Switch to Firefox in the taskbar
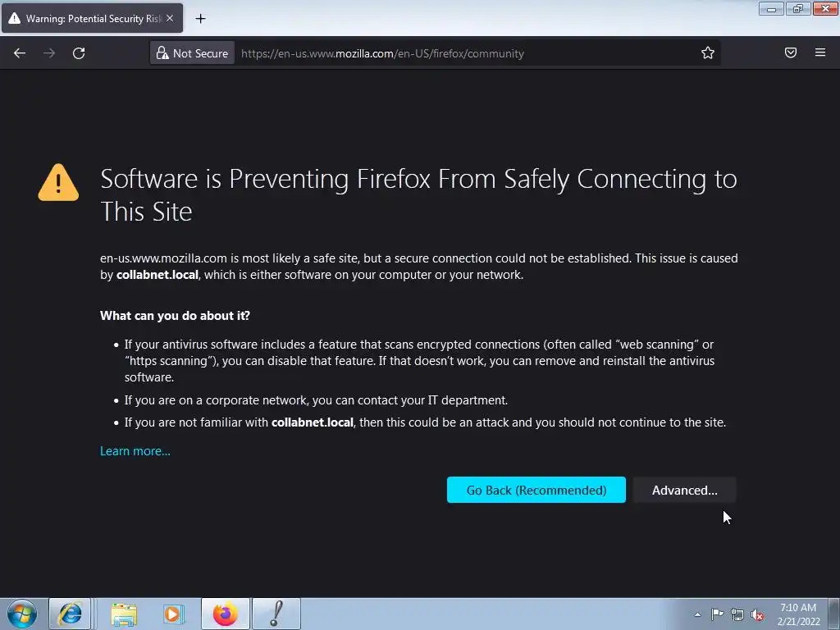This screenshot has width=840, height=630. [225, 614]
